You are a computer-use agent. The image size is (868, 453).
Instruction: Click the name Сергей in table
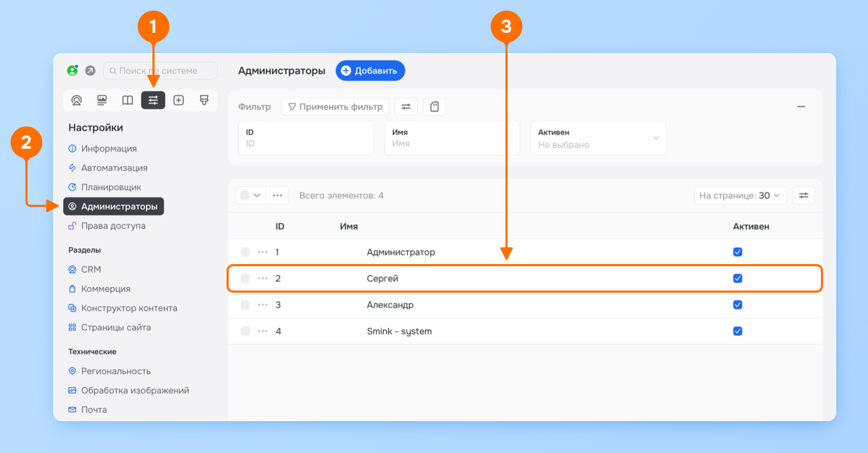(x=382, y=279)
